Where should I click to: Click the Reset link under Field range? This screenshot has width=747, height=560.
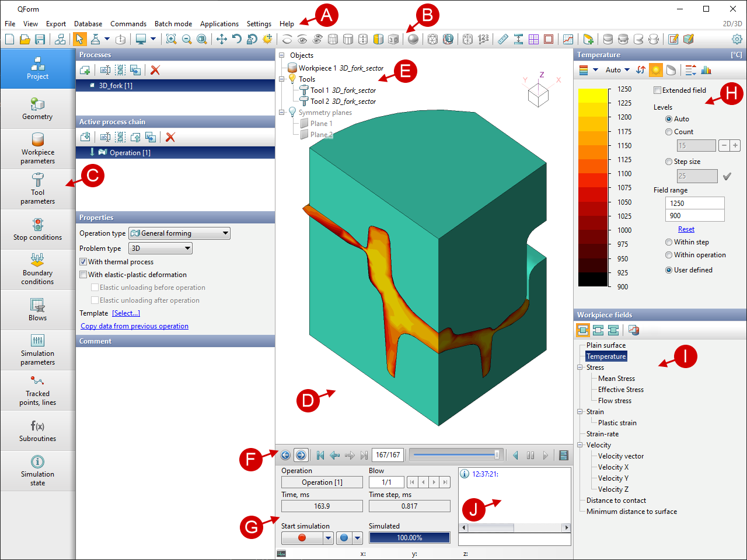pyautogui.click(x=686, y=229)
